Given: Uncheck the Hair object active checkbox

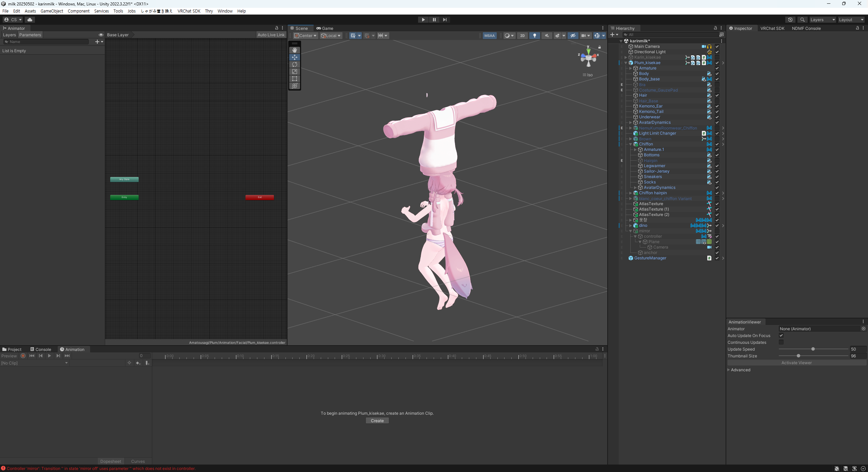Looking at the screenshot, I should pos(717,95).
